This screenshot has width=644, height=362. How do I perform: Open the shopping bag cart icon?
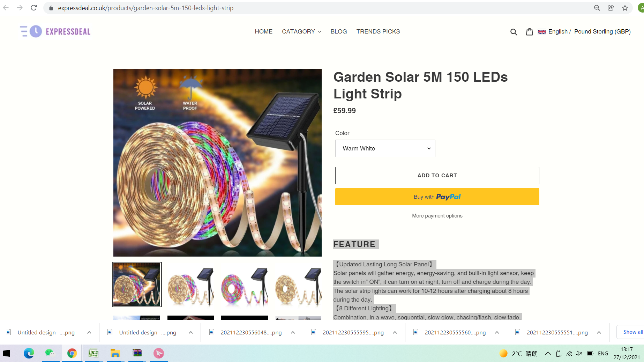[529, 32]
